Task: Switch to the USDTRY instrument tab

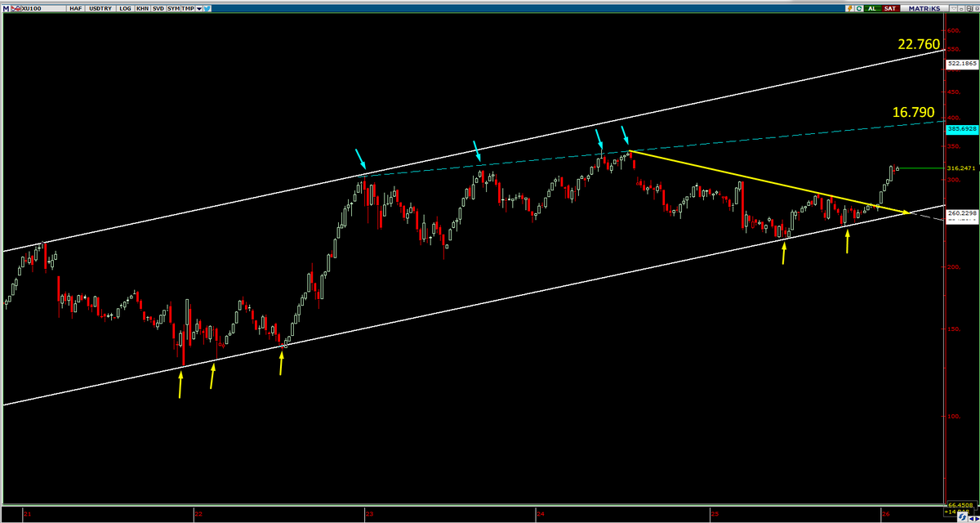Action: 100,7
